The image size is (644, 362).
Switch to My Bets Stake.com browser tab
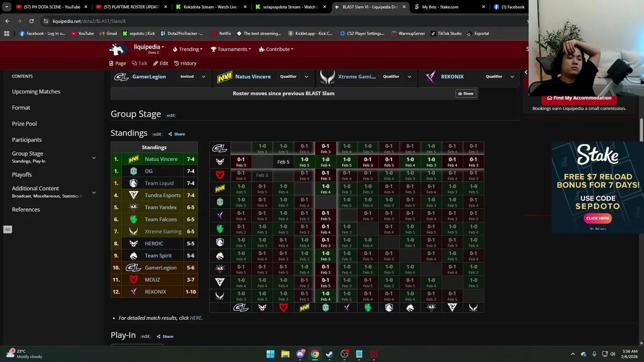point(449,7)
